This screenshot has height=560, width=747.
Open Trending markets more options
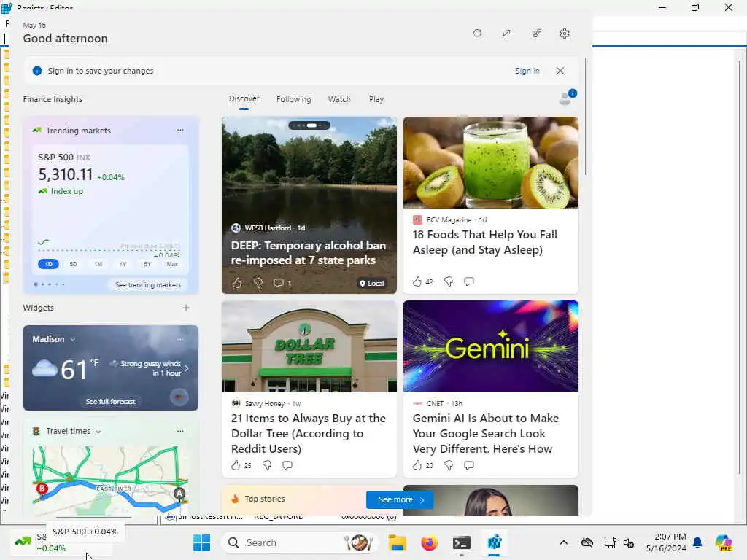coord(180,130)
